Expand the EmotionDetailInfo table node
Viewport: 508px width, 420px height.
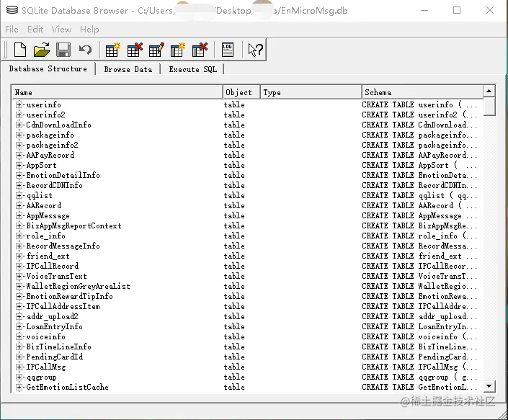(x=19, y=175)
